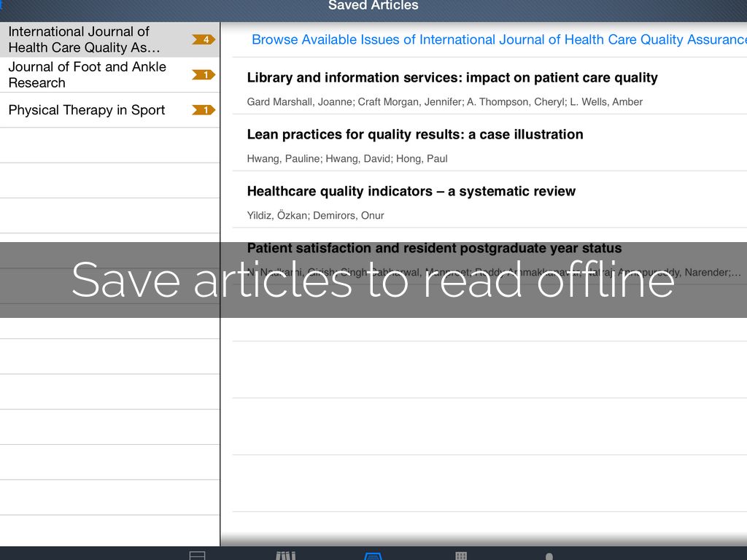Open the Lean practices for quality results article

point(415,135)
